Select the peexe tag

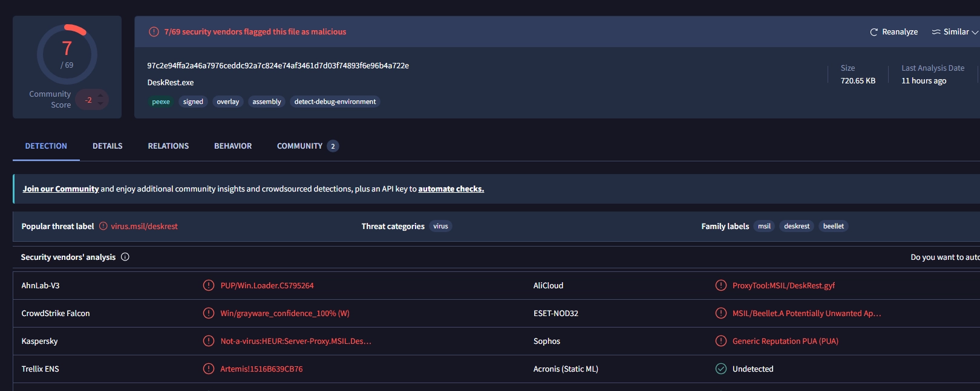(161, 102)
